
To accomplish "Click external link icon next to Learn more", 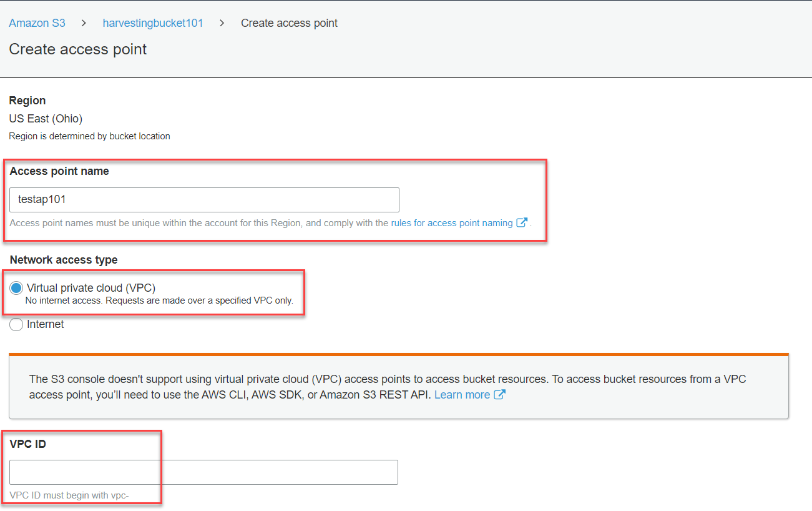I will 499,395.
